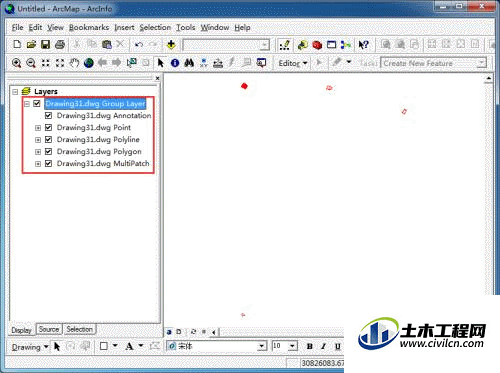Uncheck Drawing31.dwg Polyline layer
Screen dimensions: 500x373
pos(48,140)
